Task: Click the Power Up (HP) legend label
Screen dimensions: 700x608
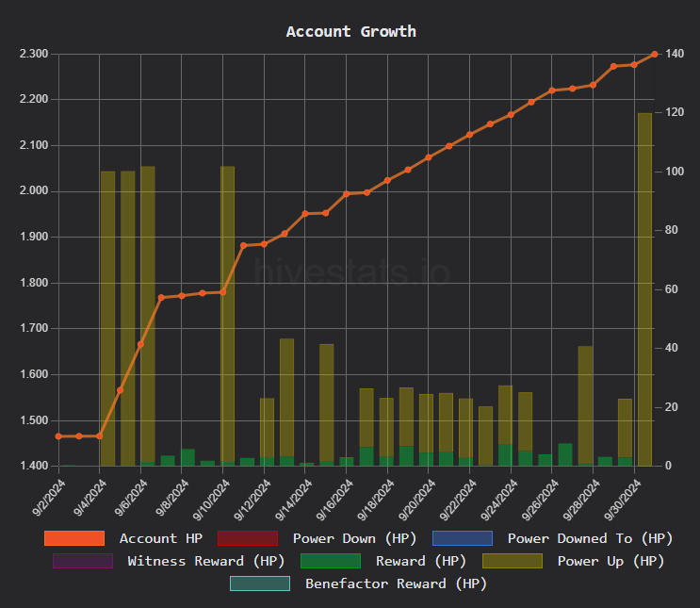Action: point(610,561)
